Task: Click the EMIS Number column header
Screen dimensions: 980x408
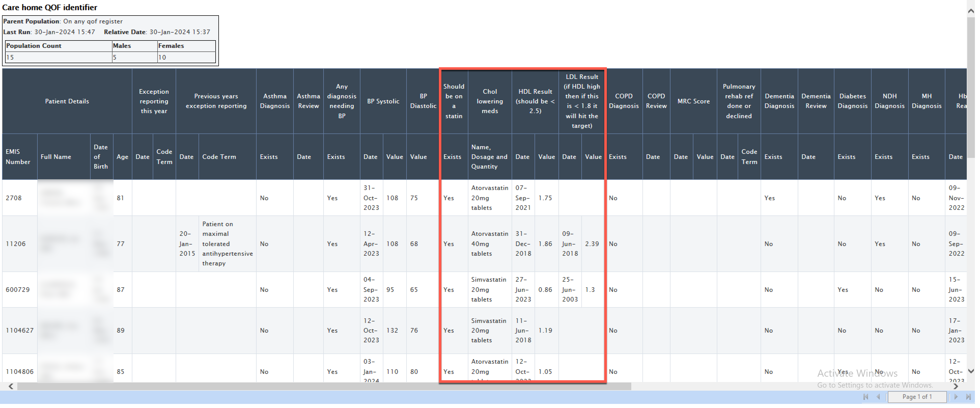Action: pos(19,156)
